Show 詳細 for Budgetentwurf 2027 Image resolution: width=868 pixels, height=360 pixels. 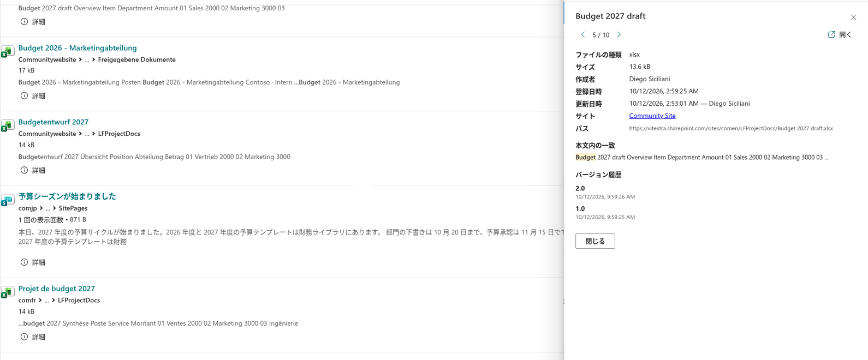[x=33, y=171]
